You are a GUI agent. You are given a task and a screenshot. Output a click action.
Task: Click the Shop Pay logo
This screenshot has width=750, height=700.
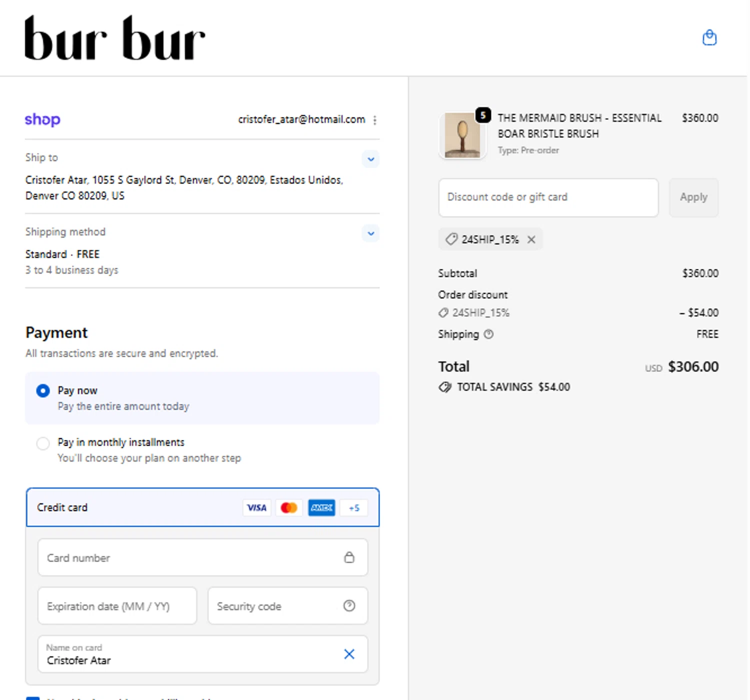click(x=42, y=119)
